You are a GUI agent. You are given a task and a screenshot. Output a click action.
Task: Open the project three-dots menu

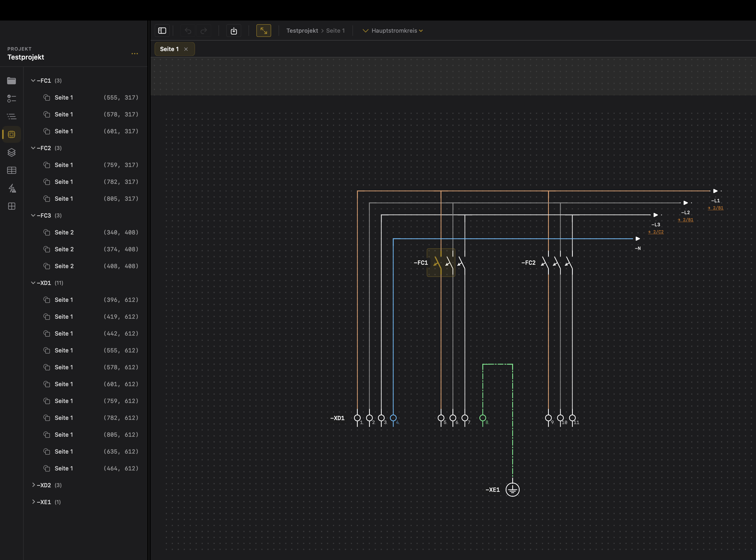point(135,53)
